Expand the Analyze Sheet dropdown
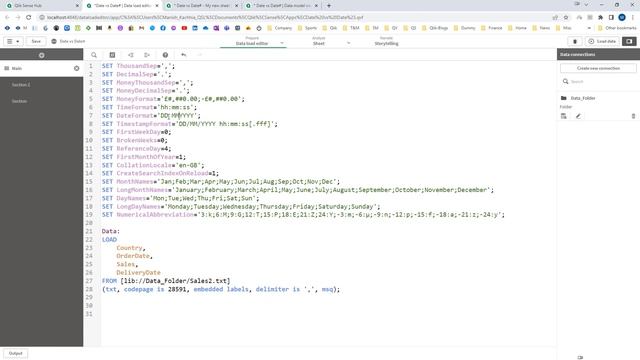The width and height of the screenshot is (640, 360). coord(348,43)
